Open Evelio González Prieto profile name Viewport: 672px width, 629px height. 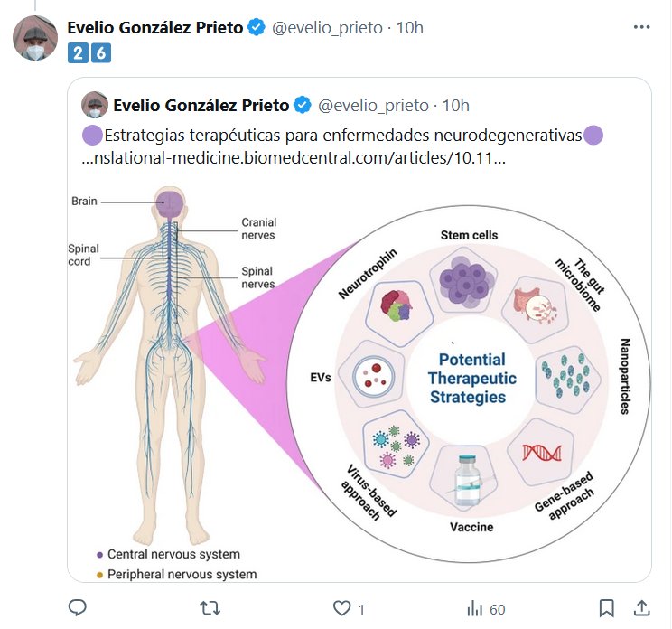(155, 28)
